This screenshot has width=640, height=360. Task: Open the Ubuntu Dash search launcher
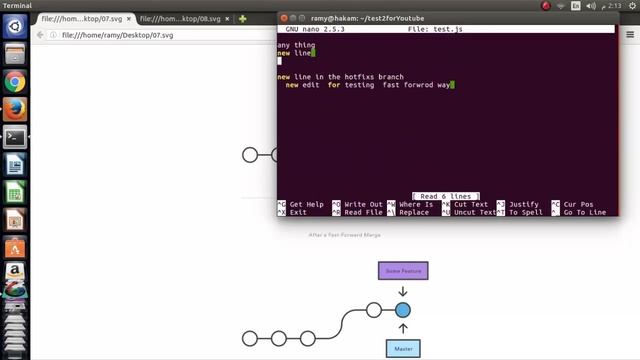click(15, 27)
